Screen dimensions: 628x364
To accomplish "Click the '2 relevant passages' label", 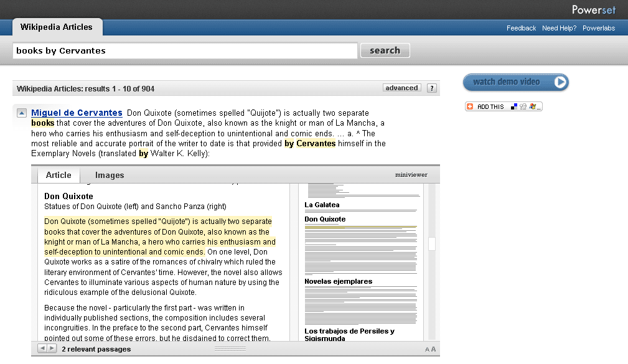I will click(x=96, y=349).
